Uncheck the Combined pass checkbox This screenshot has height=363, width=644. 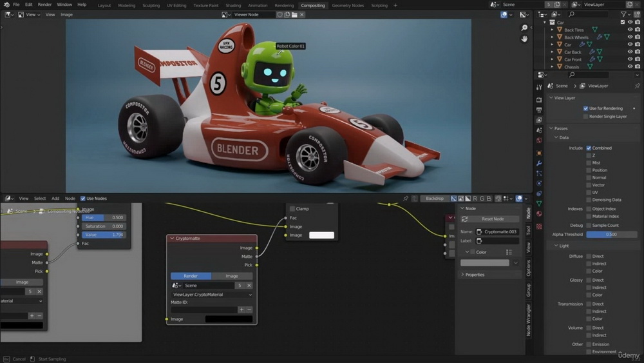[x=589, y=148]
